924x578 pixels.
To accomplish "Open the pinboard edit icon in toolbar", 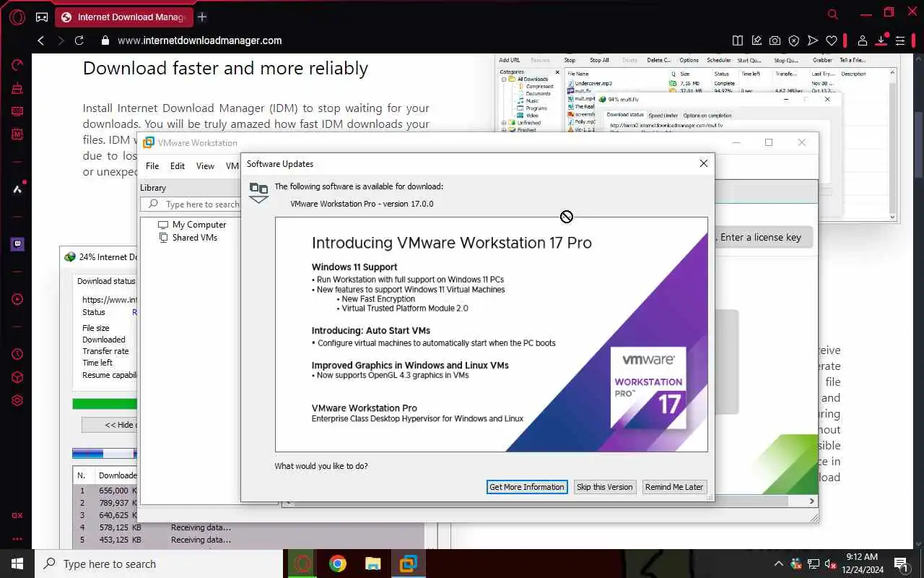I will (756, 41).
